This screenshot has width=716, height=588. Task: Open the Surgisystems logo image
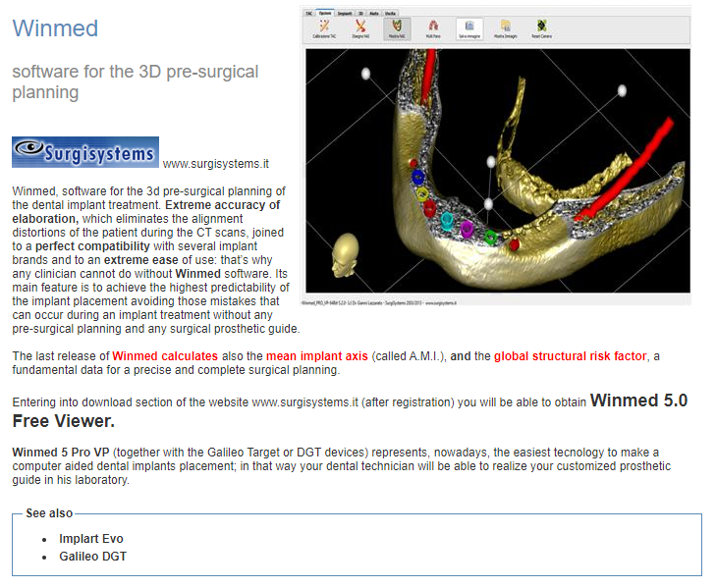click(85, 152)
